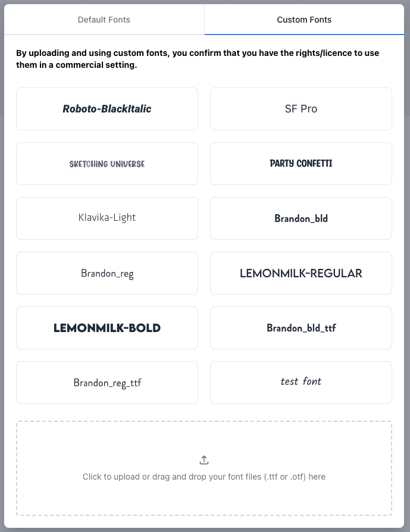Switch to the Default Fonts tab
The height and width of the screenshot is (532, 410).
104,19
